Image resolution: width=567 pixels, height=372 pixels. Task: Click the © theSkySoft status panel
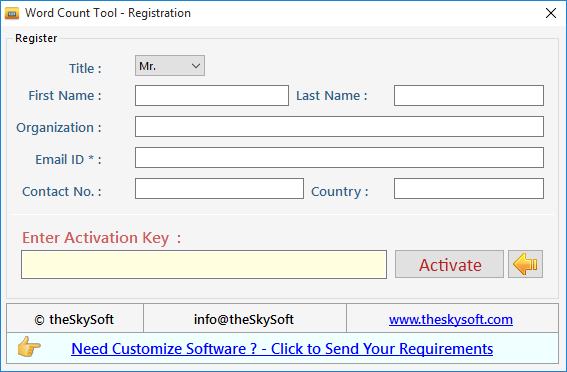[75, 318]
